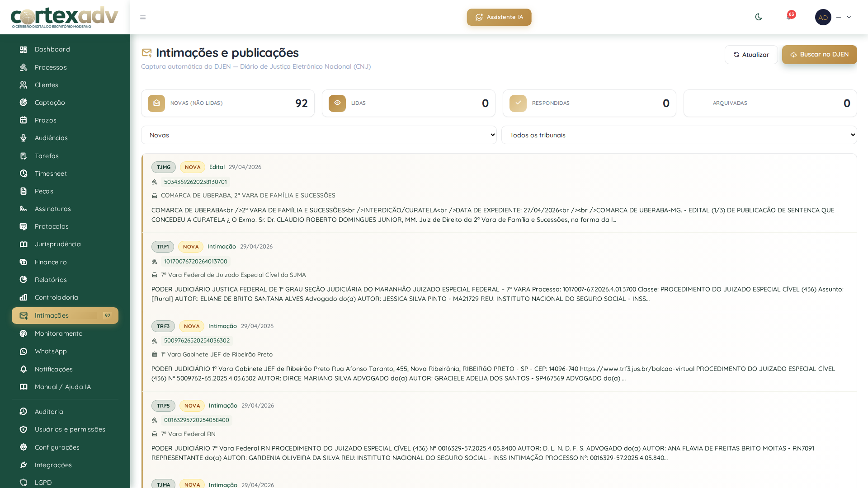Click the Configurações gear icon
Image resolution: width=868 pixels, height=488 pixels.
point(24,447)
